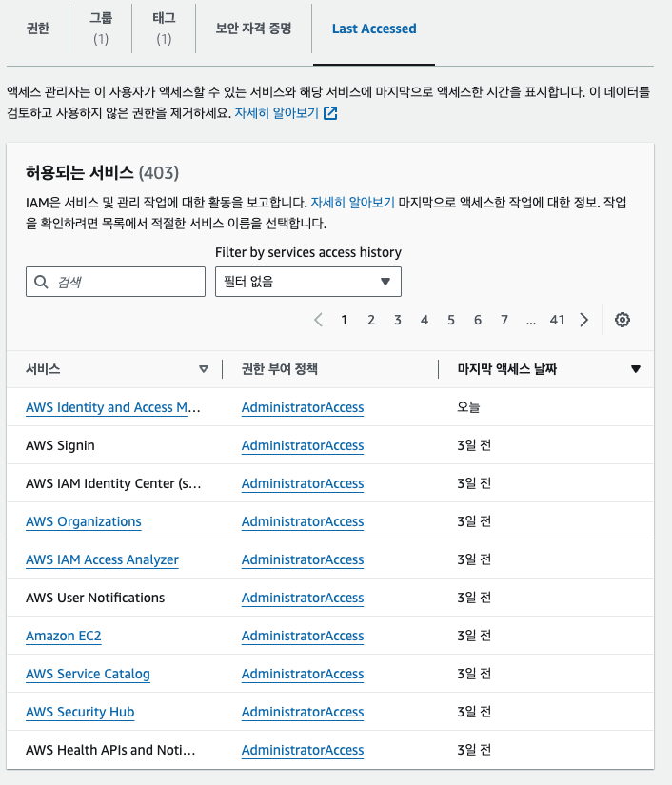This screenshot has height=785, width=672.
Task: Open AdministratorAccess policy in AWS Health APIs row
Action: point(303,750)
